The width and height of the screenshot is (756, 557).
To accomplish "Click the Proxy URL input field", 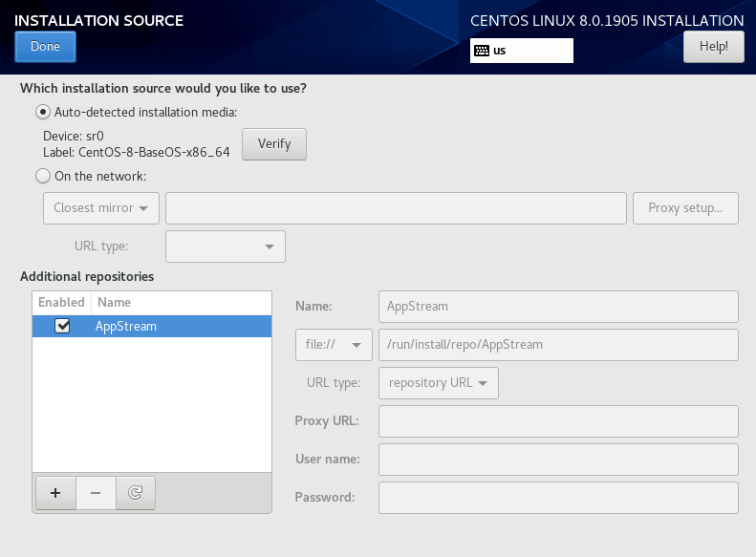I will (x=558, y=421).
